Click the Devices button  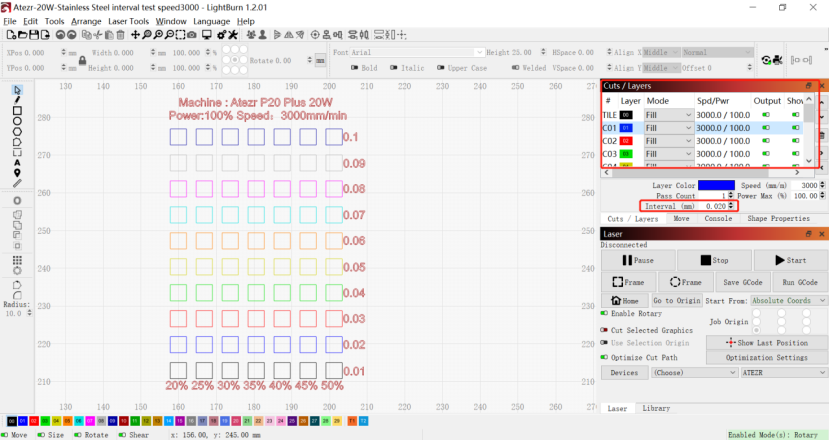624,372
